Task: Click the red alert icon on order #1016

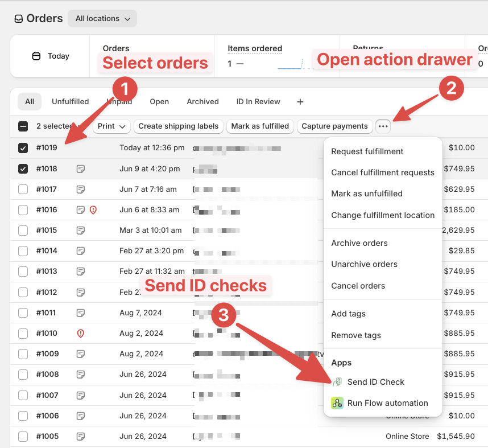Action: click(x=93, y=209)
